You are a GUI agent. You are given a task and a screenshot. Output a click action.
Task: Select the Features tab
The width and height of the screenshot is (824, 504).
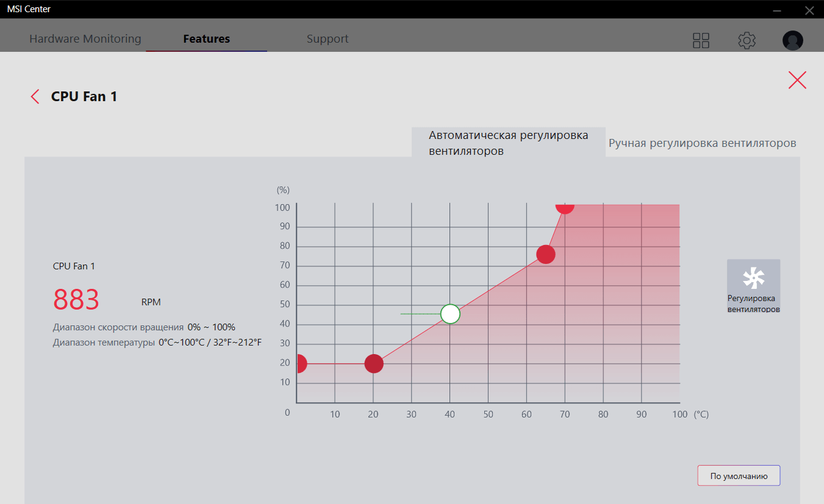[206, 39]
